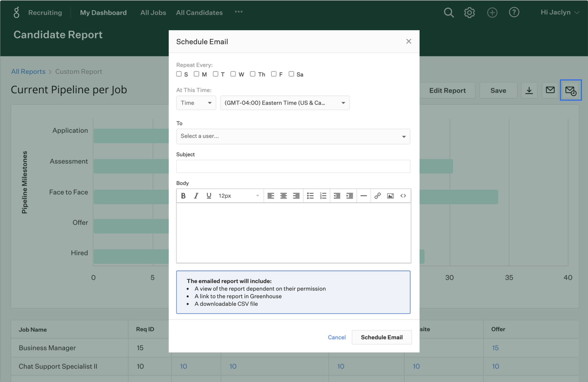This screenshot has width=588, height=382.
Task: Apply bold formatting in email body
Action: click(x=183, y=196)
